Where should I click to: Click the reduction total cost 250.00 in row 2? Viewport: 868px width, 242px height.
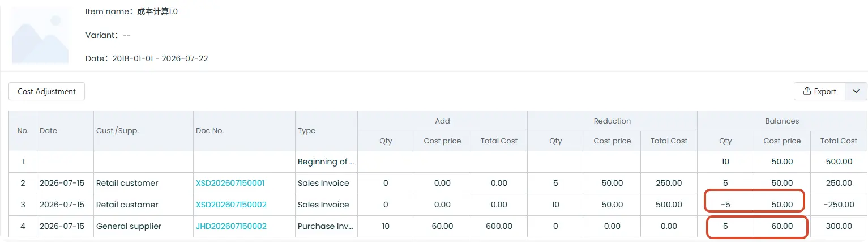tap(669, 183)
